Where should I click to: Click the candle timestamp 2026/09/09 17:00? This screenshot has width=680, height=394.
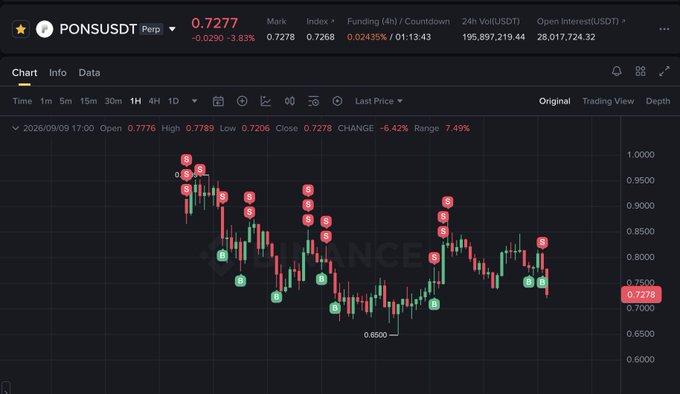tap(59, 128)
